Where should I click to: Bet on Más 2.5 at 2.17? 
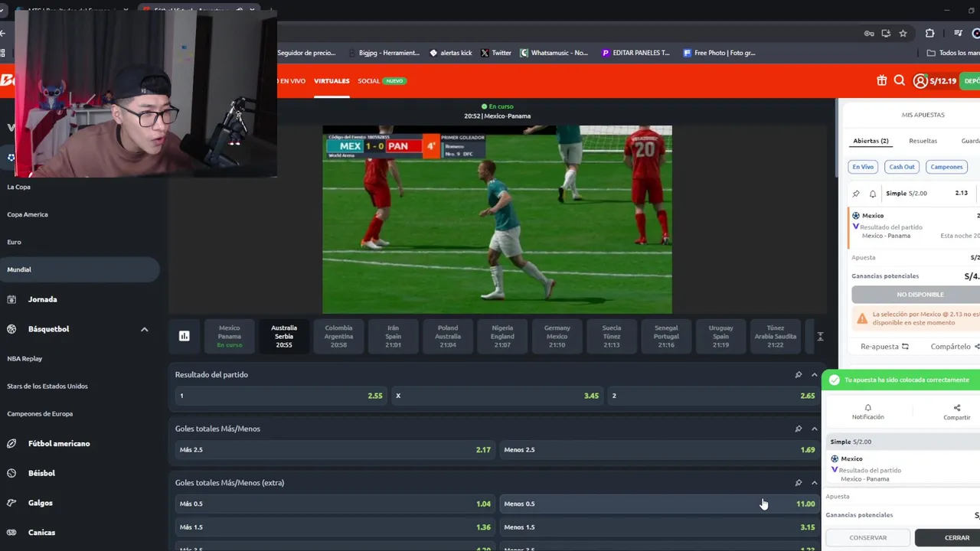pos(335,450)
